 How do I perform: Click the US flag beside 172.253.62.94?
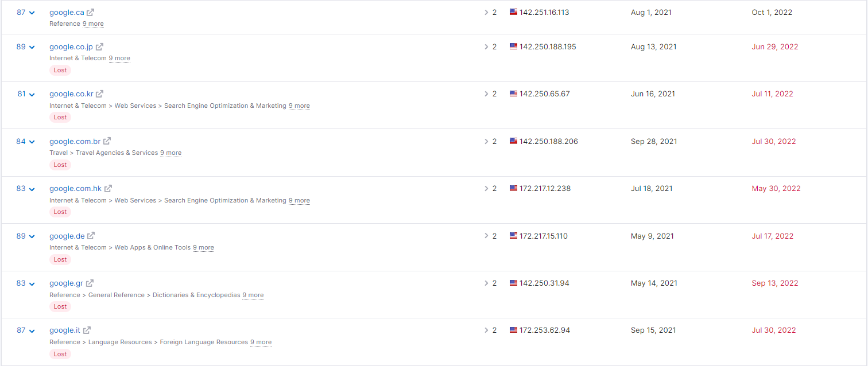coord(513,330)
